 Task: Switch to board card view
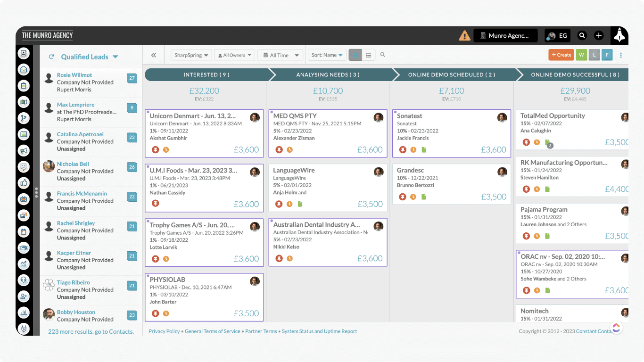pyautogui.click(x=355, y=55)
